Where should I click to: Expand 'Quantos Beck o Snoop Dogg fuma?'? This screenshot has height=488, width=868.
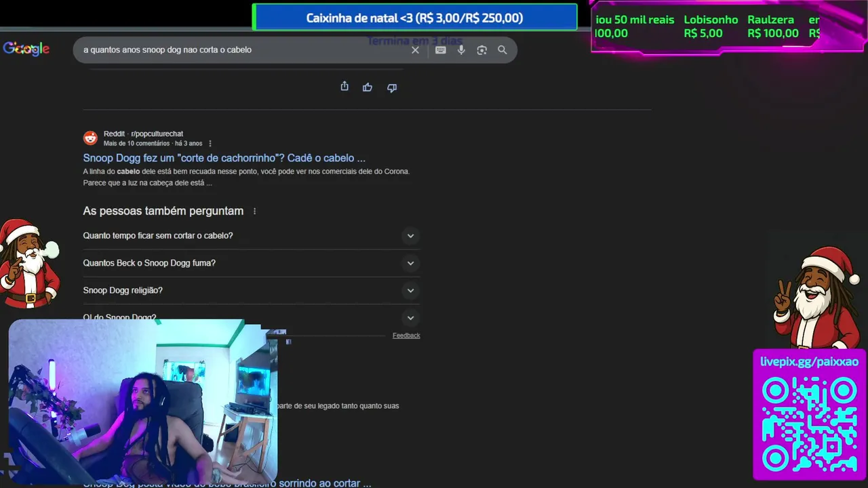(252, 263)
